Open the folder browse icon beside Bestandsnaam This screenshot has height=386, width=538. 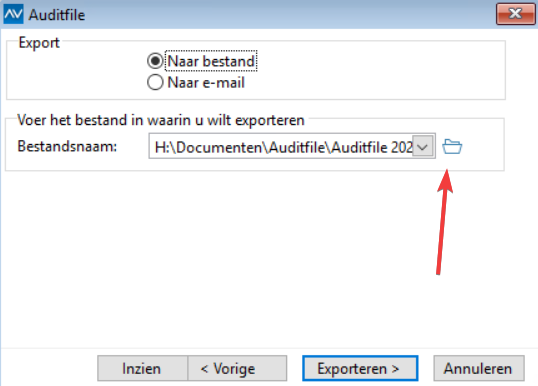pos(452,147)
